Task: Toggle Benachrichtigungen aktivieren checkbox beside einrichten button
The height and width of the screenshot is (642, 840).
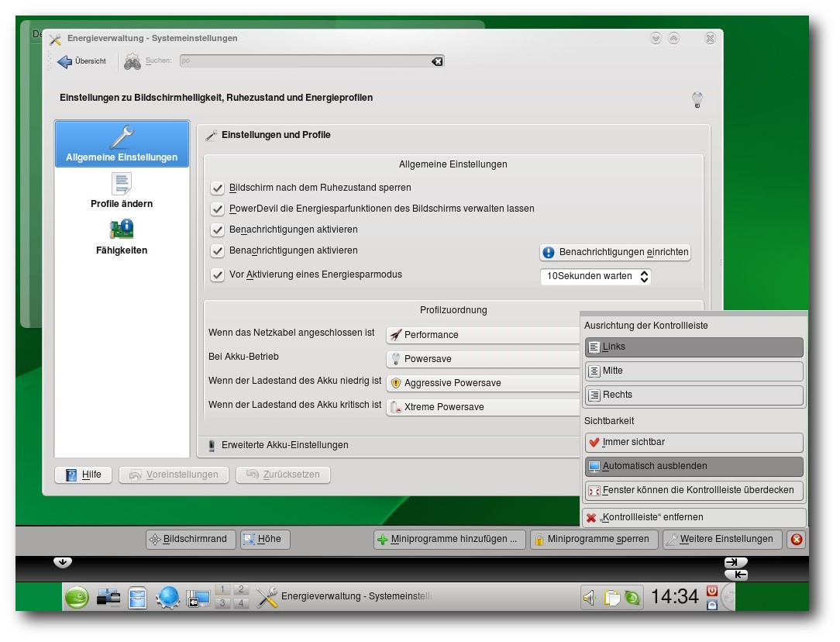Action: [x=217, y=250]
